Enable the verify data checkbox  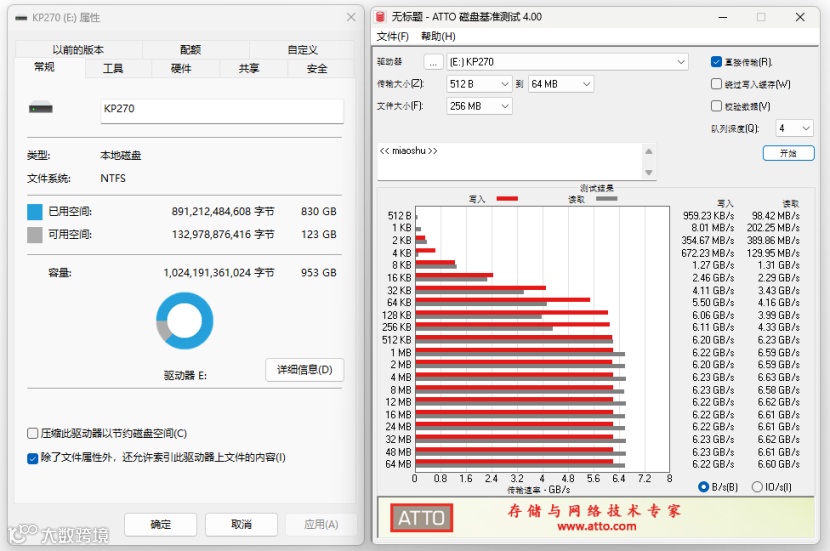coord(716,106)
